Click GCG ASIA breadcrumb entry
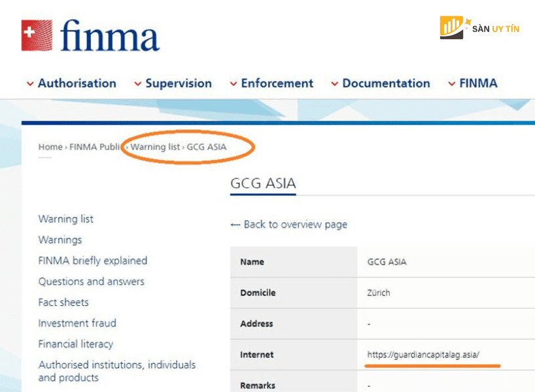The width and height of the screenshot is (535, 392). (207, 147)
